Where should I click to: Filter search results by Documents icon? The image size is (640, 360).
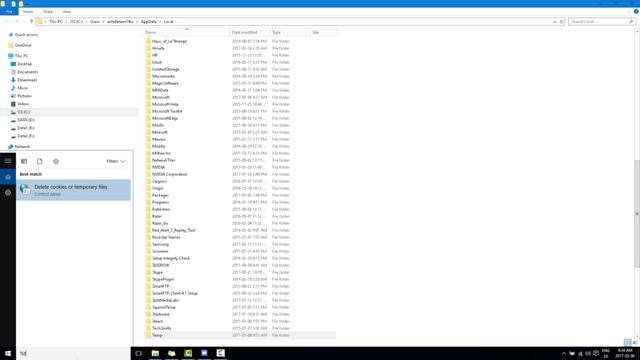pyautogui.click(x=40, y=161)
